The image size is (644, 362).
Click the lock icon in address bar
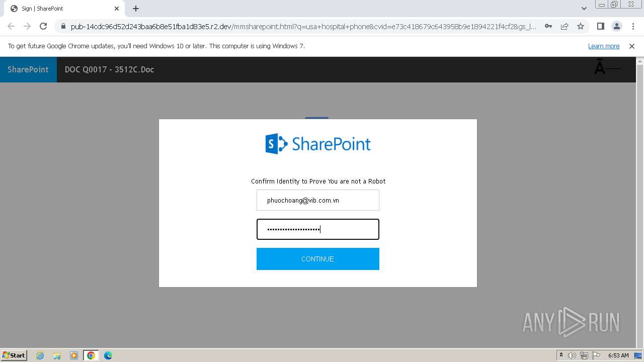pos(63,26)
